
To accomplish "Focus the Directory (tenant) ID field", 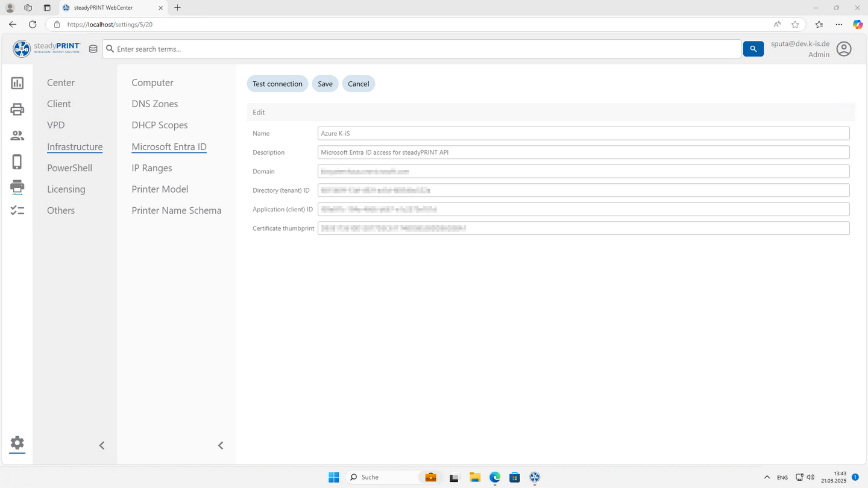I will click(583, 190).
